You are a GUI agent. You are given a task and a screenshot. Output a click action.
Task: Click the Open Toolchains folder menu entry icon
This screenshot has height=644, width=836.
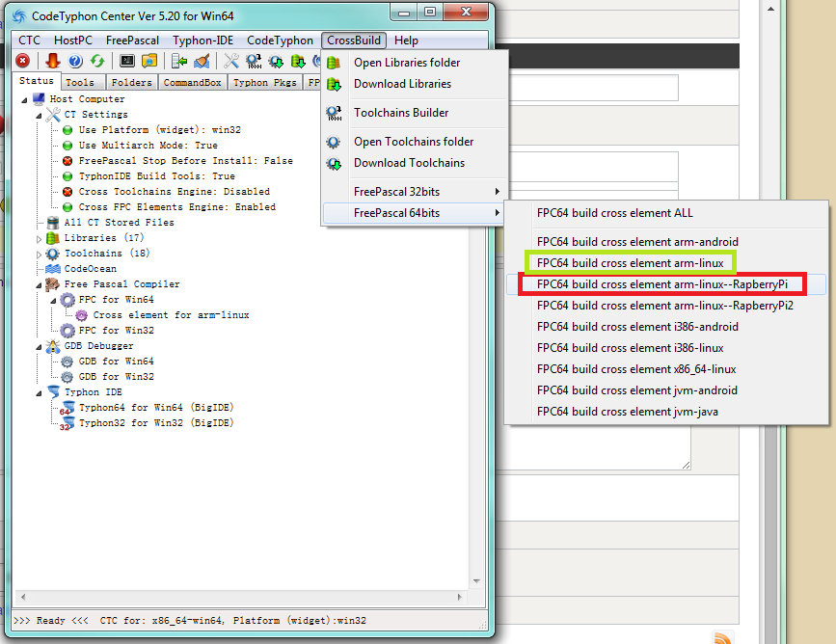334,142
